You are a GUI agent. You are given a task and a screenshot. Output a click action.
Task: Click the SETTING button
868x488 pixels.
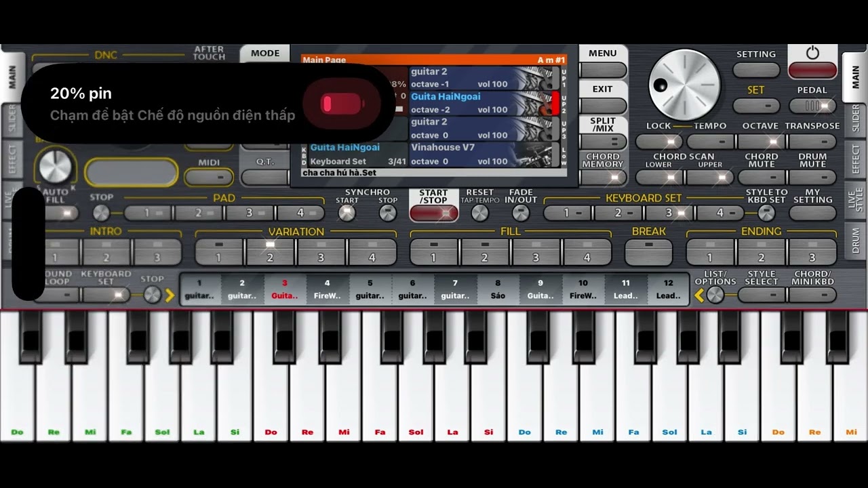[x=756, y=70]
